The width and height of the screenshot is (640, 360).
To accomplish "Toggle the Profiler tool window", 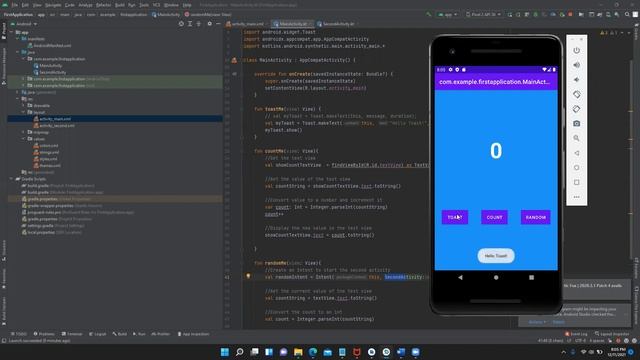I will [x=161, y=334].
